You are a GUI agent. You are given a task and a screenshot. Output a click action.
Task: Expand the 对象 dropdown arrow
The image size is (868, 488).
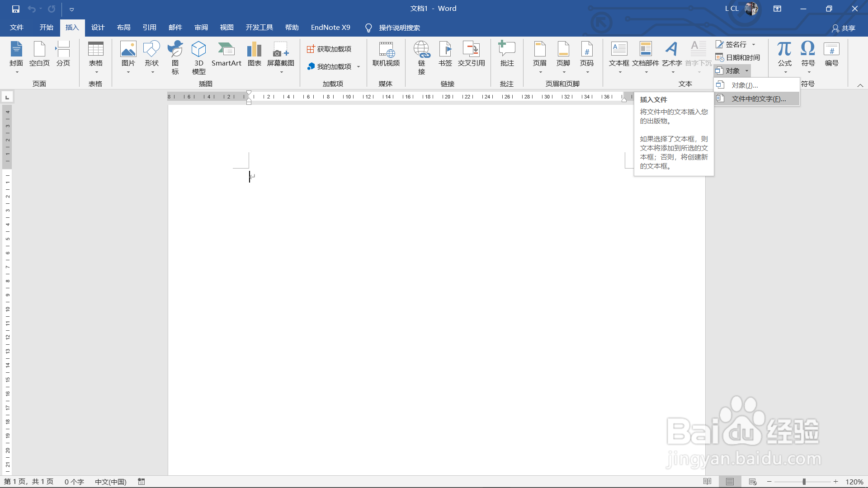747,71
